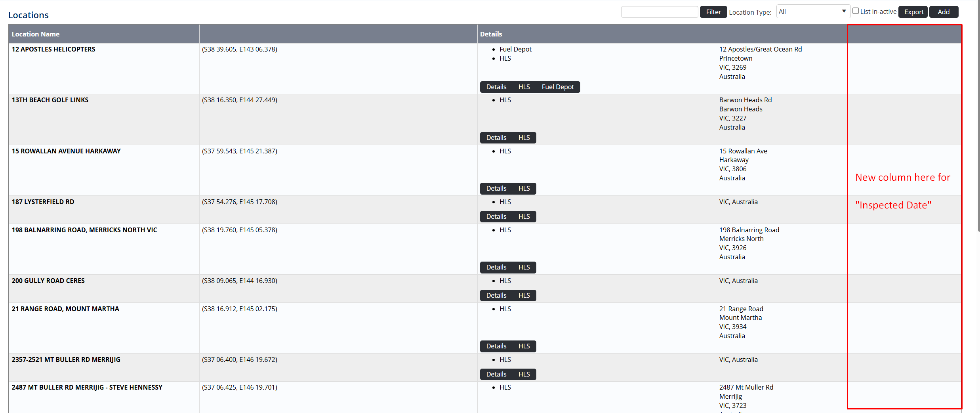The width and height of the screenshot is (980, 413).
Task: Click the Export button
Action: tap(913, 12)
